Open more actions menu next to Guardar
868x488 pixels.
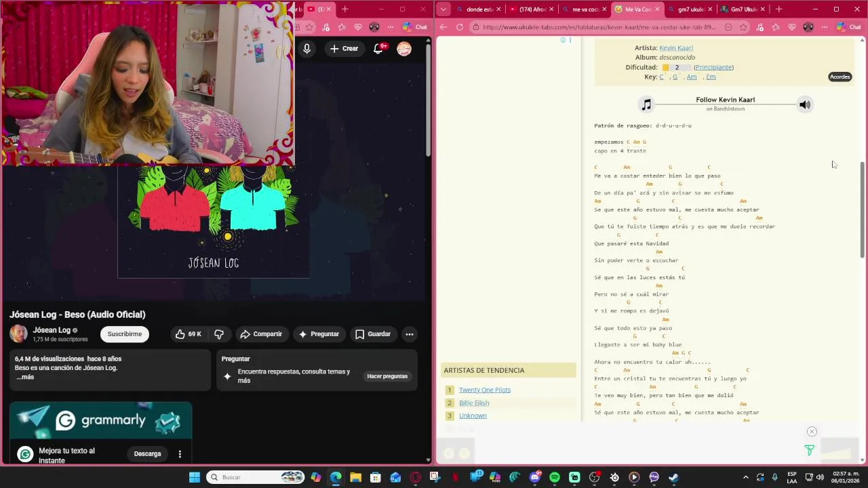(x=409, y=334)
